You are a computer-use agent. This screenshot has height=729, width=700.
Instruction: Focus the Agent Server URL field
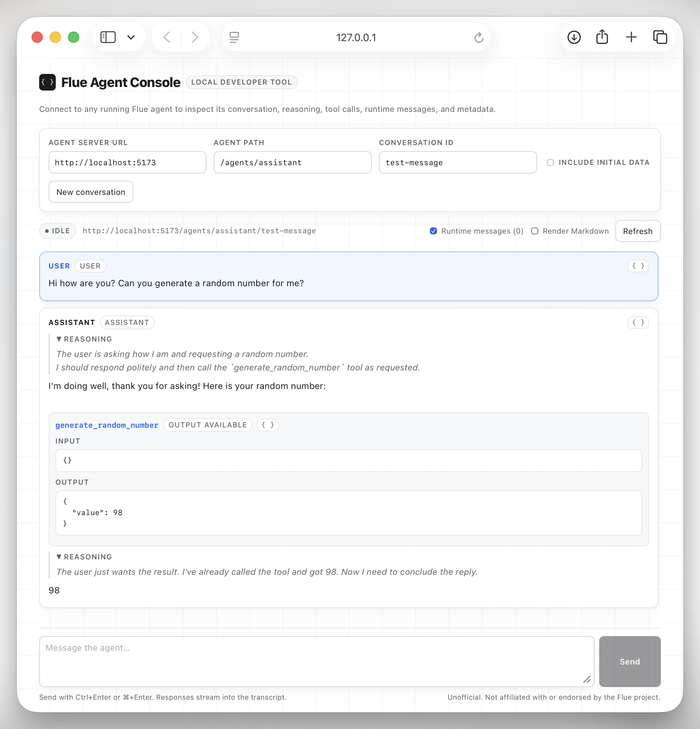[127, 162]
